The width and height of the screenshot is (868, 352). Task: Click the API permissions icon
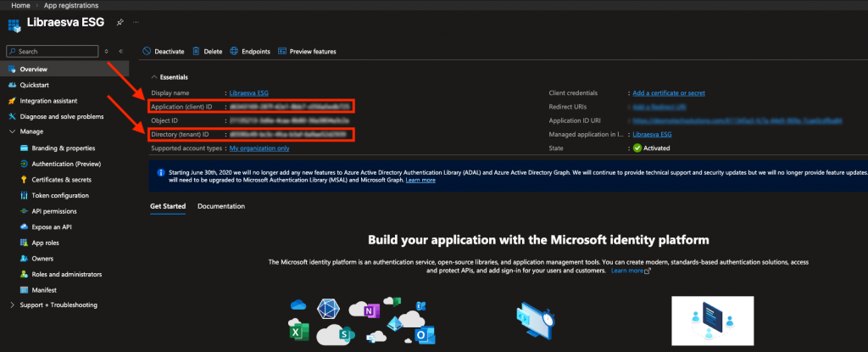click(24, 211)
